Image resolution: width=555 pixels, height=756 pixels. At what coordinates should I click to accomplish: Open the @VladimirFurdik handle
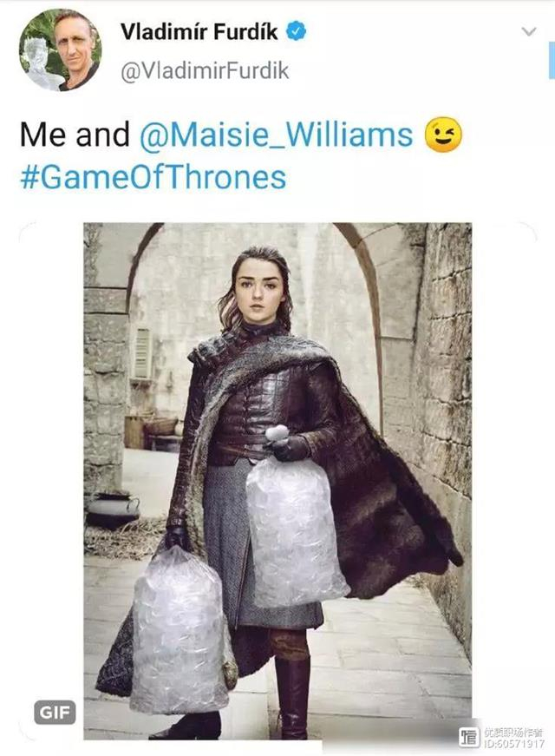tap(205, 71)
